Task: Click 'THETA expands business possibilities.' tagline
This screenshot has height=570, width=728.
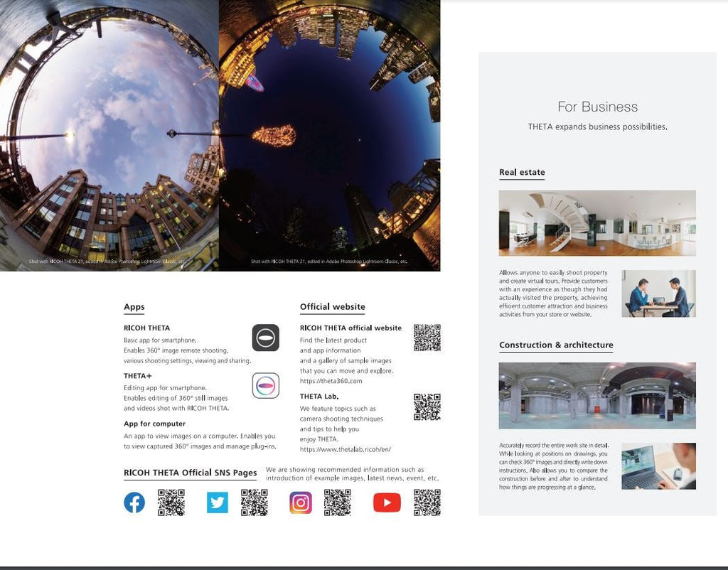Action: pos(597,127)
